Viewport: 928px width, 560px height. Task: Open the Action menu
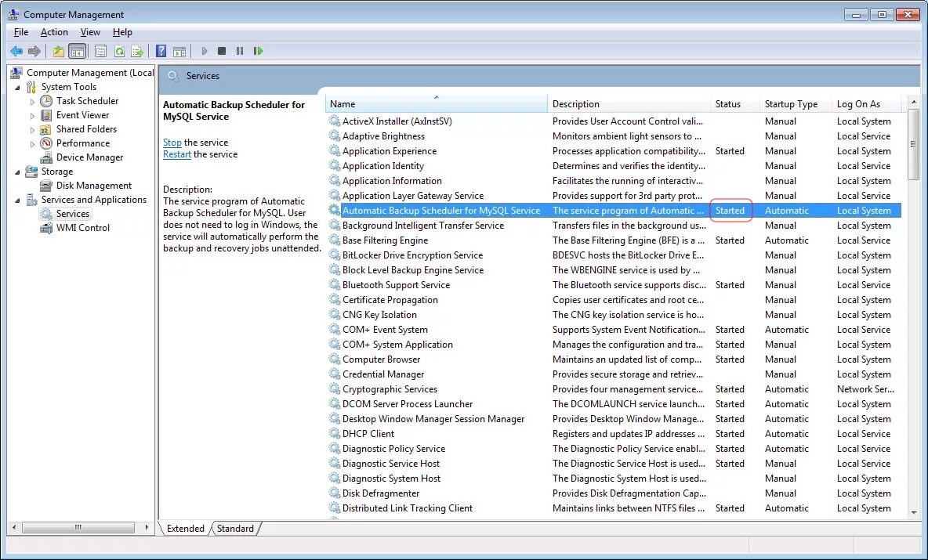click(x=53, y=31)
